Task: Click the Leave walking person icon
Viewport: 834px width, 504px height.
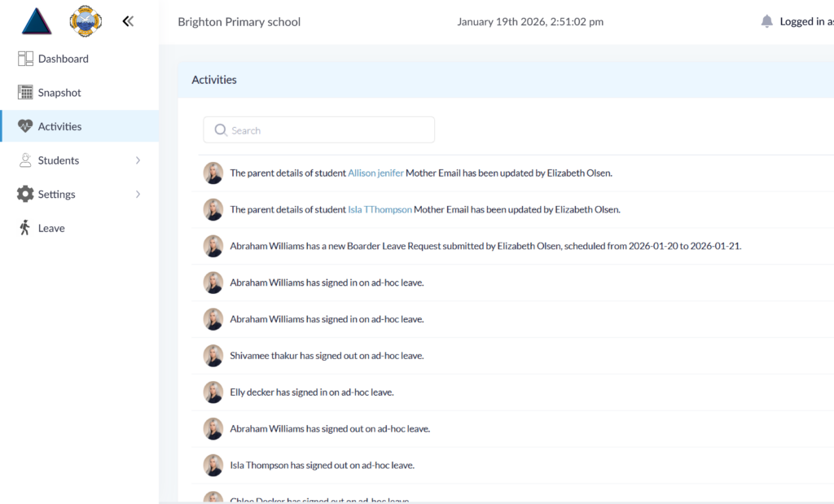Action: 25,228
